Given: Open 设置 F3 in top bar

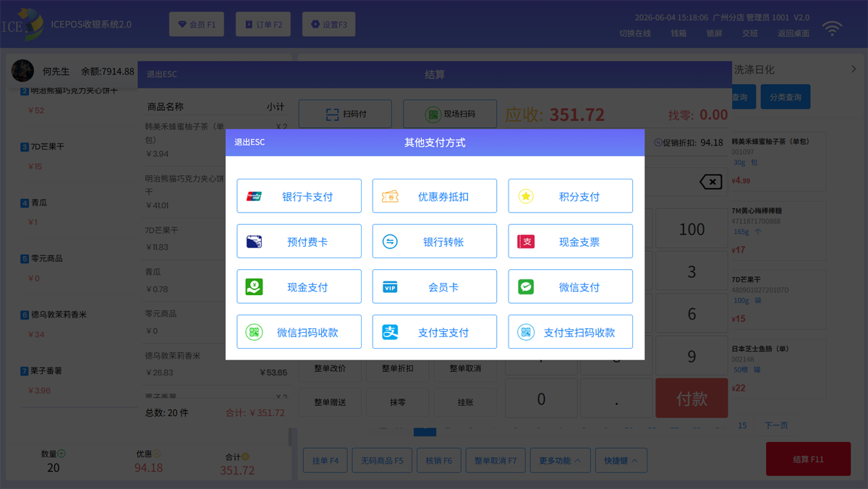Looking at the screenshot, I should pyautogui.click(x=329, y=24).
